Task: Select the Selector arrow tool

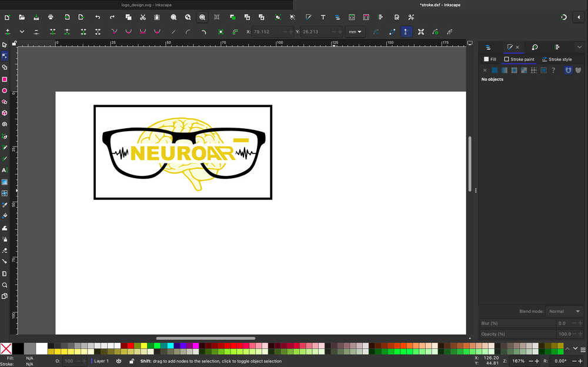Action: tap(5, 45)
